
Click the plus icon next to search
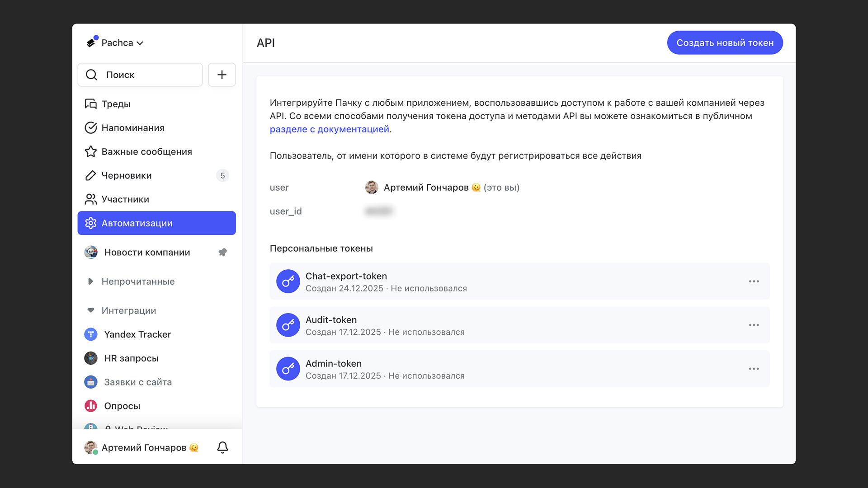pos(222,75)
